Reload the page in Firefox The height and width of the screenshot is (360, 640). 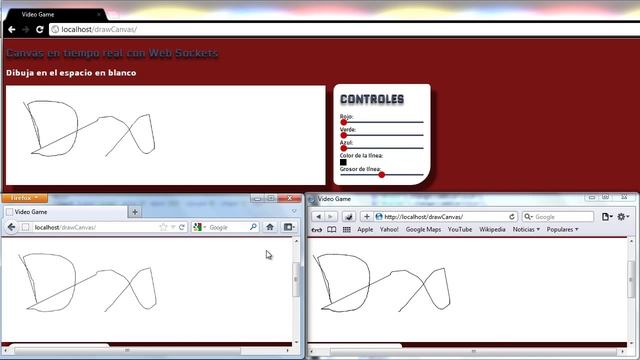pos(182,227)
